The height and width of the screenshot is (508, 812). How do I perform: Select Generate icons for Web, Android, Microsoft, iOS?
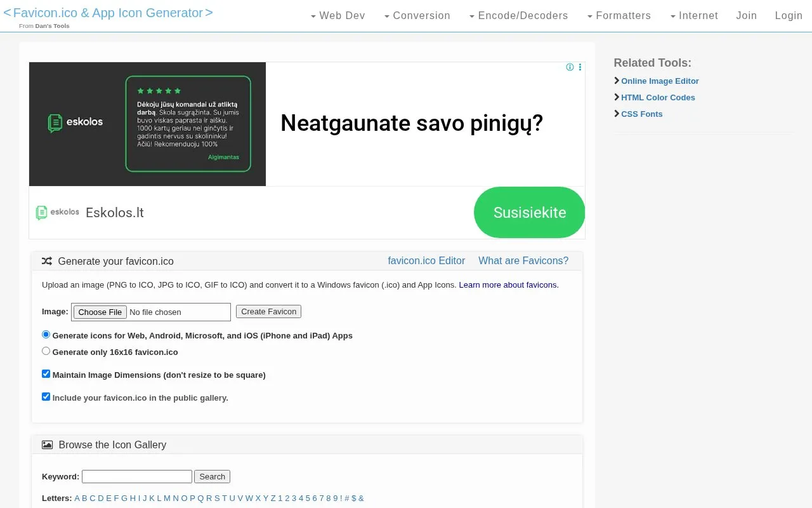click(46, 335)
